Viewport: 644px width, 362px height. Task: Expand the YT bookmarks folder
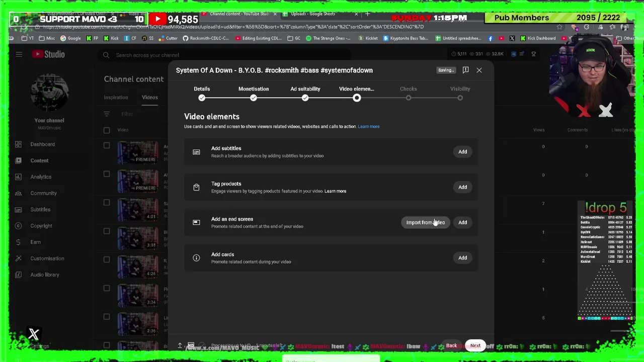(x=28, y=38)
